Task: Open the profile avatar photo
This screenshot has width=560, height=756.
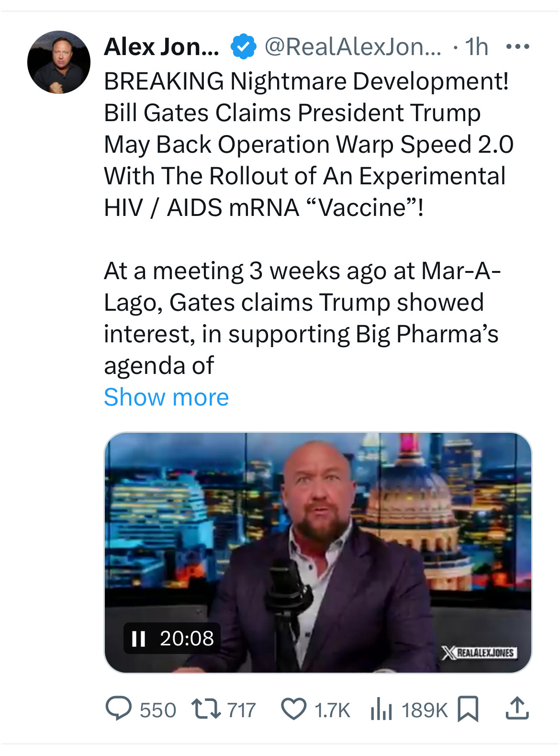Action: [59, 62]
